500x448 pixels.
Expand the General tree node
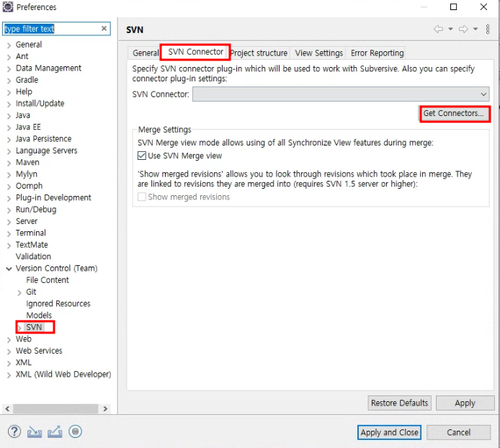tap(9, 45)
